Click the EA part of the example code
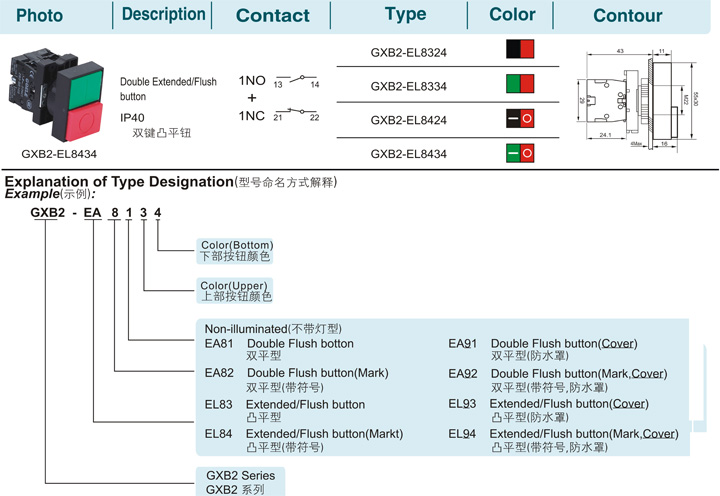 92,213
